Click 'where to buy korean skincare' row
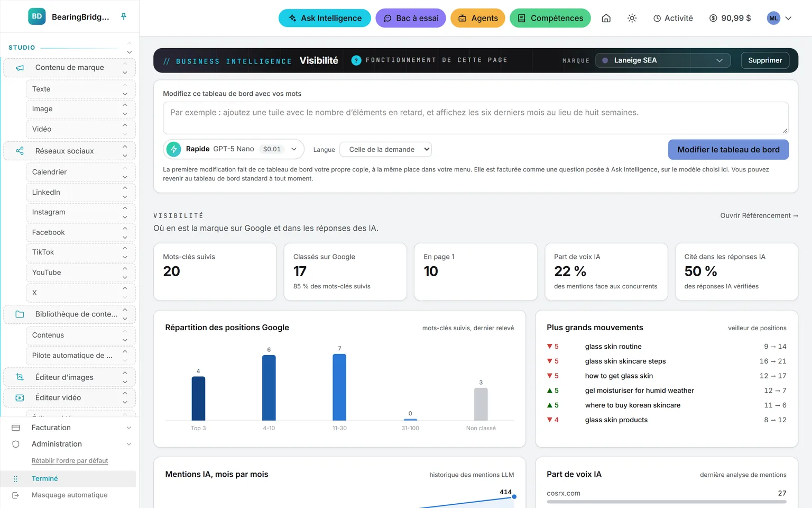 tap(667, 405)
